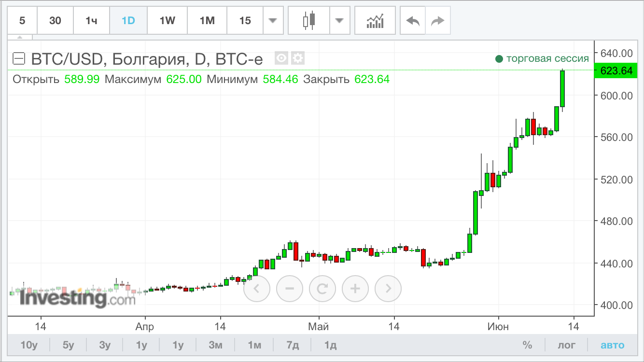Select the 1D daily interval
Viewport: 644px width, 362px height.
tap(128, 20)
